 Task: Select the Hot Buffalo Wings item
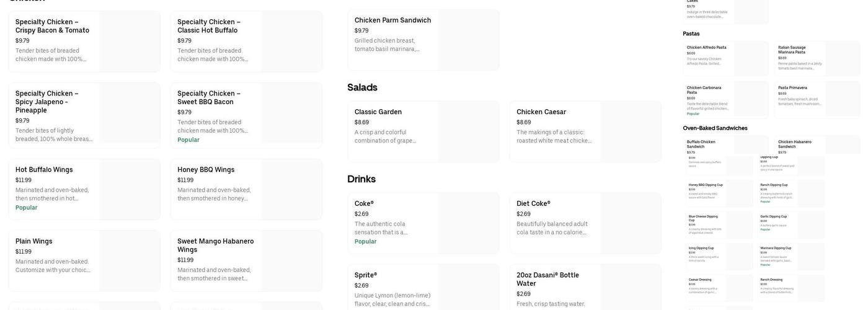click(84, 189)
